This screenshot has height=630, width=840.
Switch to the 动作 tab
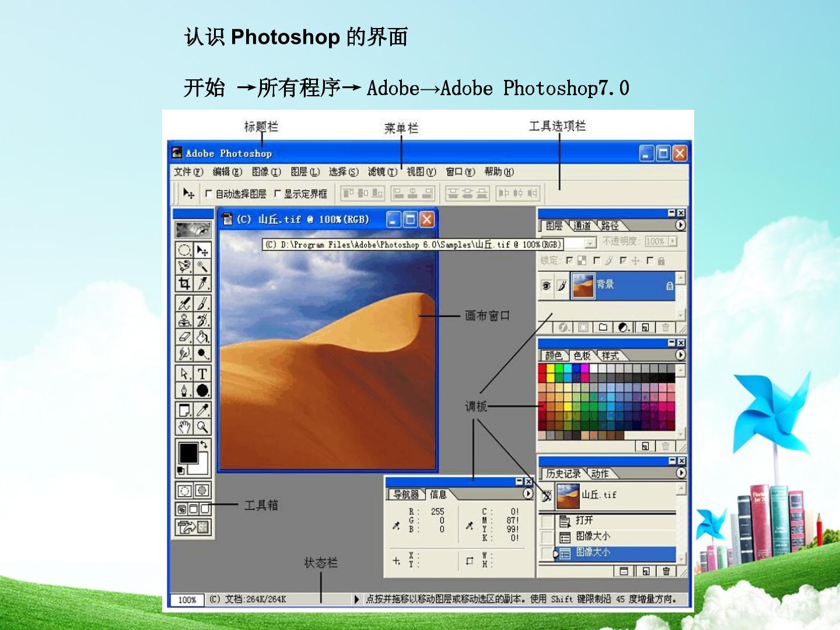point(600,474)
